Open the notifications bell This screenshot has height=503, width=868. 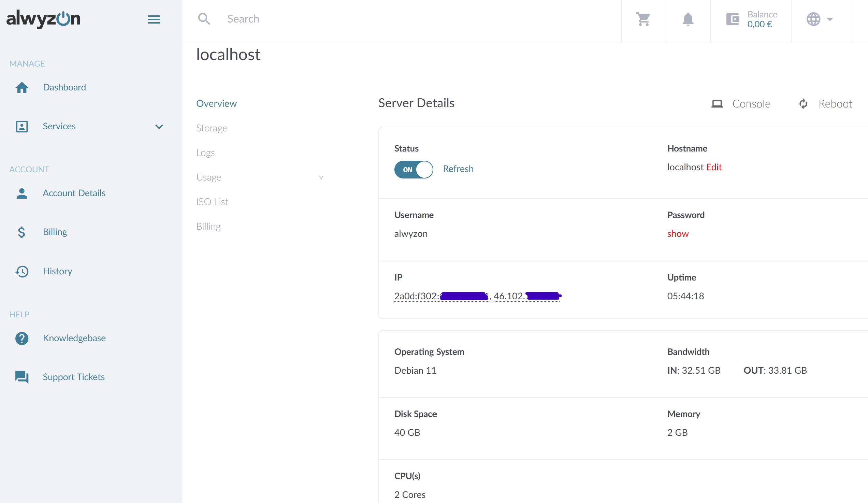(x=688, y=19)
